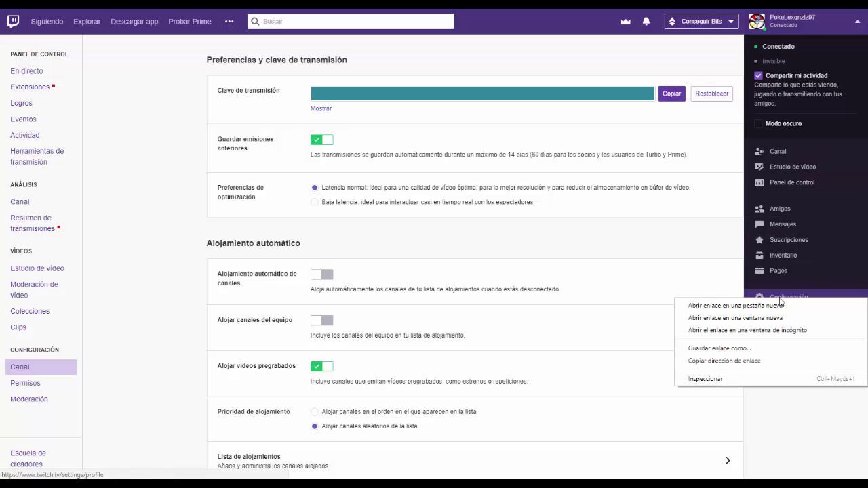This screenshot has width=868, height=488.
Task: Click the Mostrar stream key link
Action: [321, 108]
